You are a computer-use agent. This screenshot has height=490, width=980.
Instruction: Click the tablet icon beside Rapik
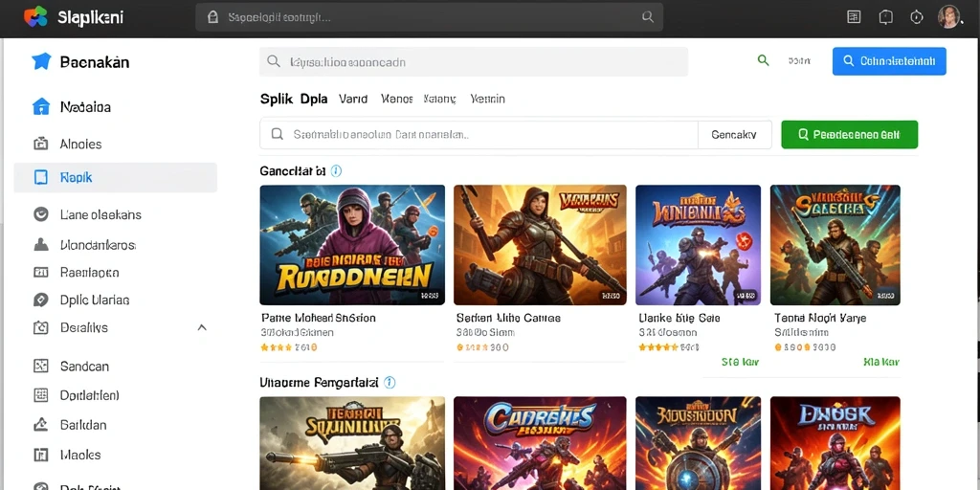pos(40,177)
